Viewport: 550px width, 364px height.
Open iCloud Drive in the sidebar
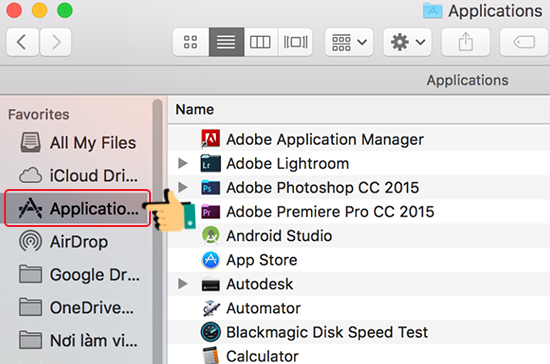click(77, 175)
